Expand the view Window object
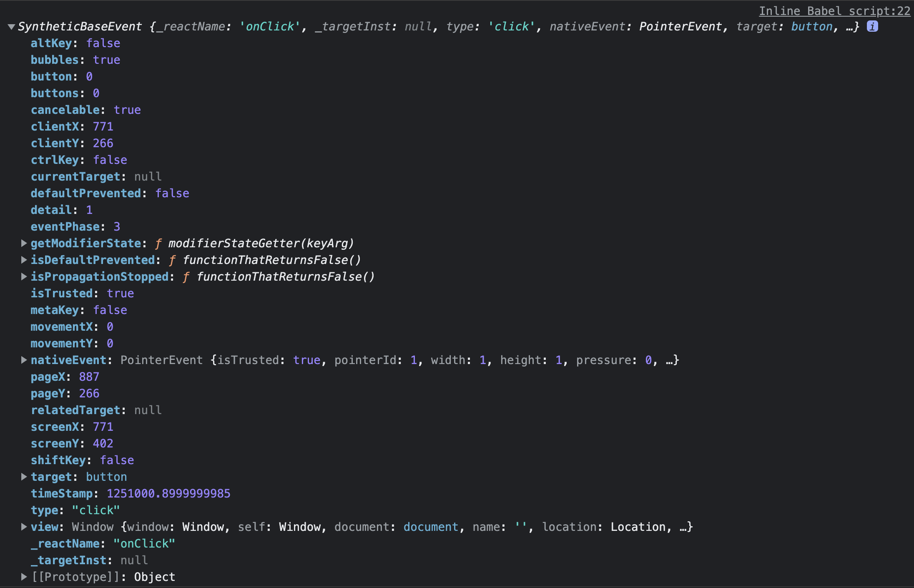Image resolution: width=914 pixels, height=588 pixels. click(24, 527)
